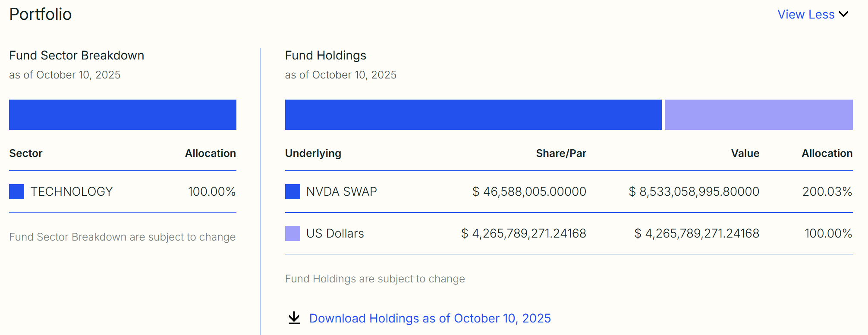The height and width of the screenshot is (335, 868).
Task: Select the NVDA SWAP segment of holdings bar
Action: point(473,115)
